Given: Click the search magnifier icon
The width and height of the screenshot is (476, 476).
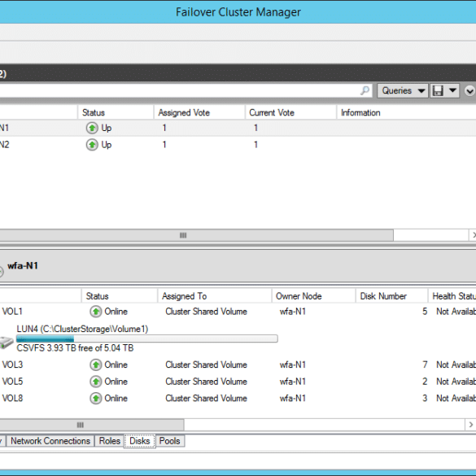Looking at the screenshot, I should [x=365, y=90].
